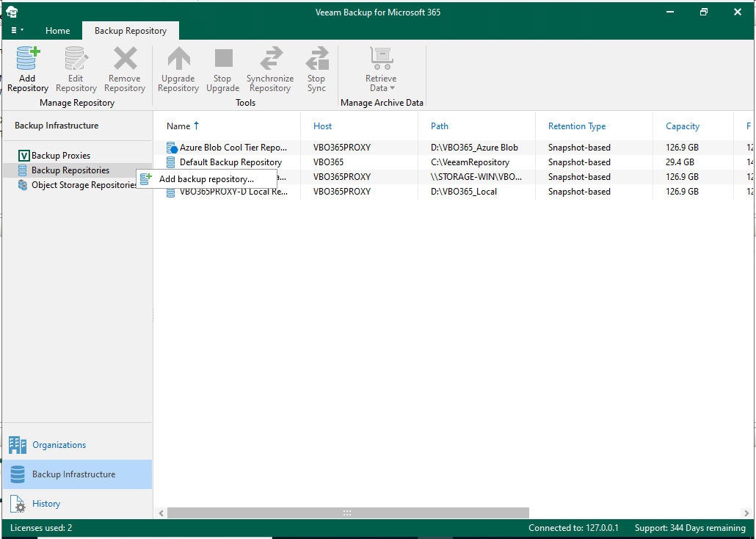Click the Default Backup Repository row icon
756x539 pixels.
pos(171,162)
